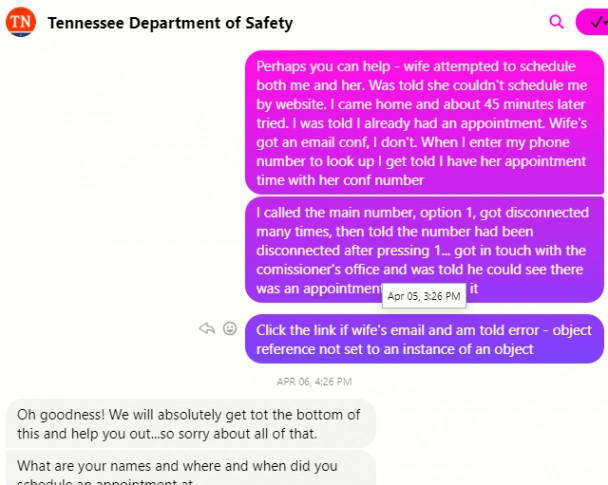Screen dimensions: 608x485
Task: Select the 'Perhaps you can help' message bubble
Action: 425,123
